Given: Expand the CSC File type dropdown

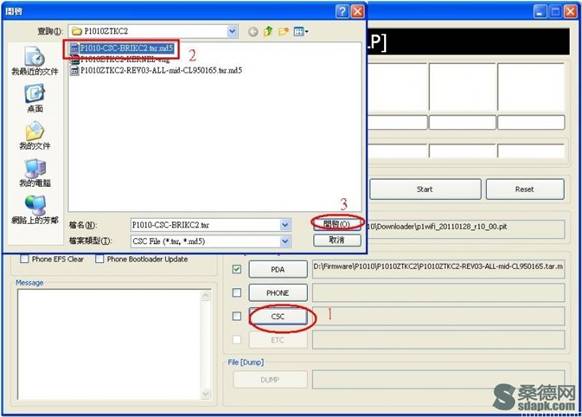Looking at the screenshot, I should 285,241.
